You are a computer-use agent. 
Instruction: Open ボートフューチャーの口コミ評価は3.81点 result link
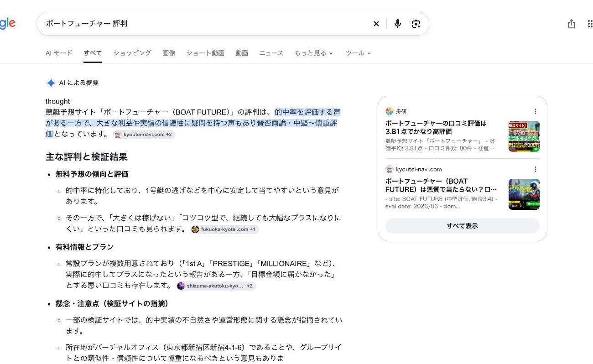(x=436, y=127)
